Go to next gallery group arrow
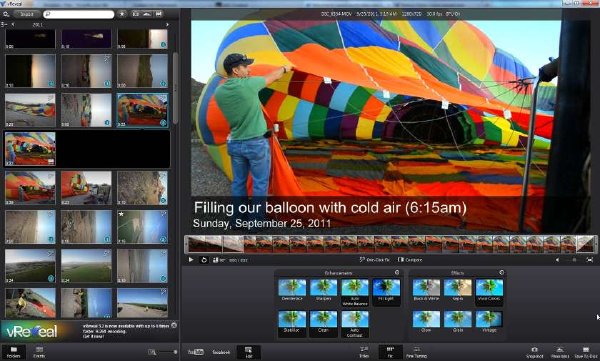Viewport: 600px width, 361px height. point(167,24)
